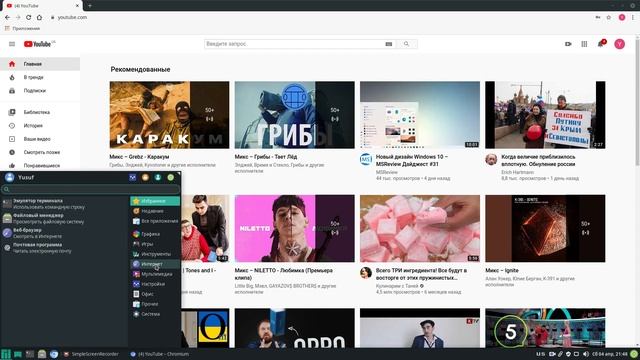This screenshot has height=360, width=640.
Task: Launch the file manager icon in taskbar
Action: (42, 354)
